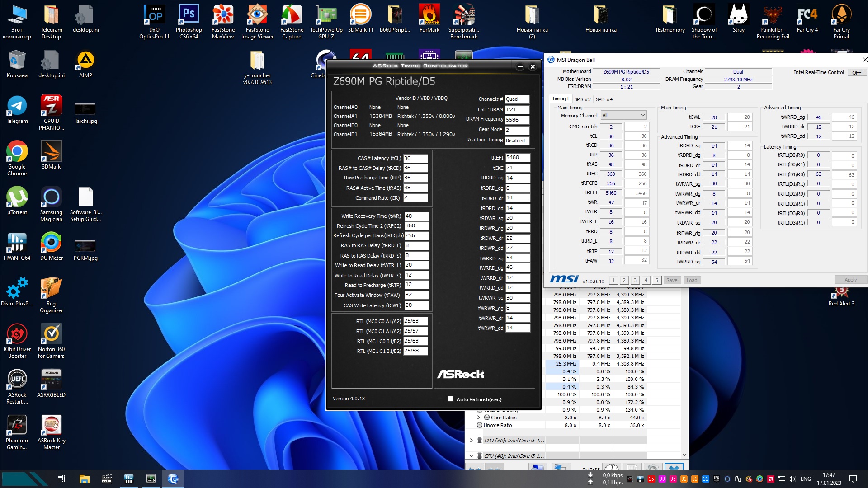Launch ASRock Key Master shortcut
This screenshot has width=868, height=488.
click(x=51, y=432)
